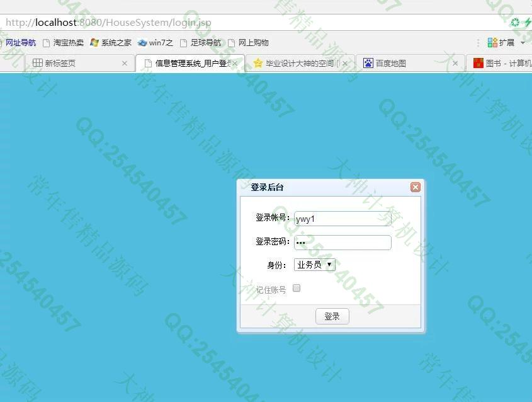Viewport: 532px width, 402px height.
Task: Click the 淘宝热卖 page icon
Action: click(47, 43)
